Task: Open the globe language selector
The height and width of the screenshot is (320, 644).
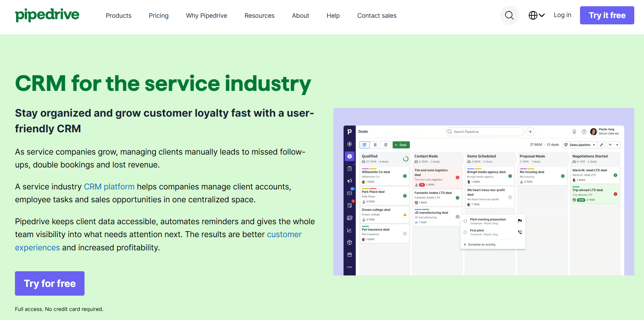Action: coord(537,15)
